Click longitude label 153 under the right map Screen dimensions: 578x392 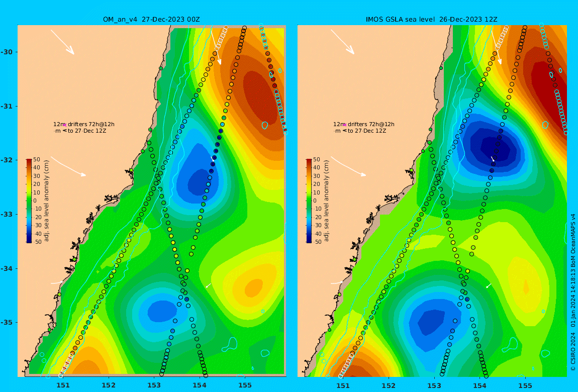tap(434, 385)
